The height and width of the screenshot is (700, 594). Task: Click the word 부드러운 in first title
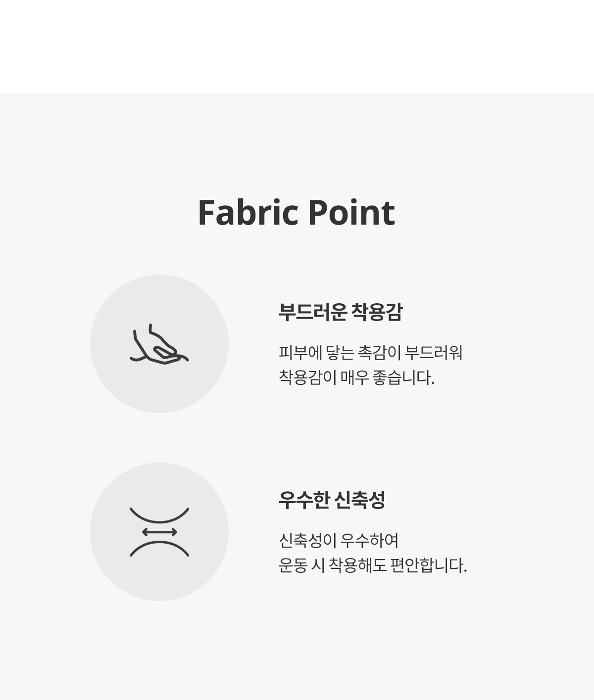[x=312, y=312]
